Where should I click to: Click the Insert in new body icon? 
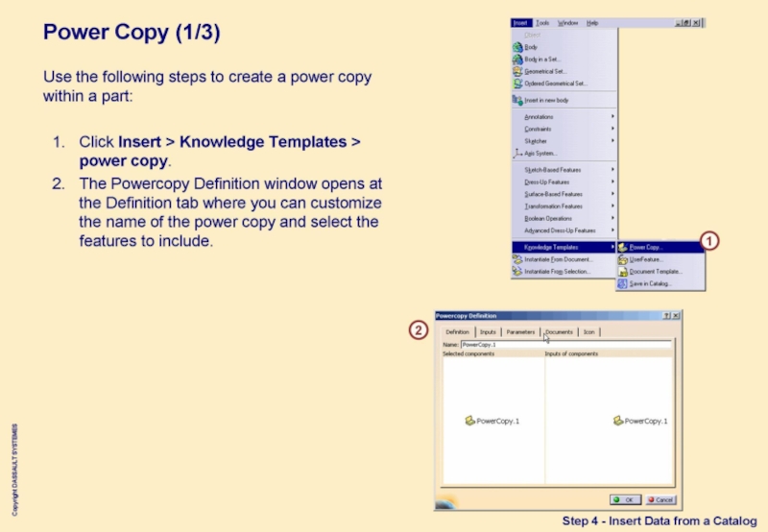(517, 100)
